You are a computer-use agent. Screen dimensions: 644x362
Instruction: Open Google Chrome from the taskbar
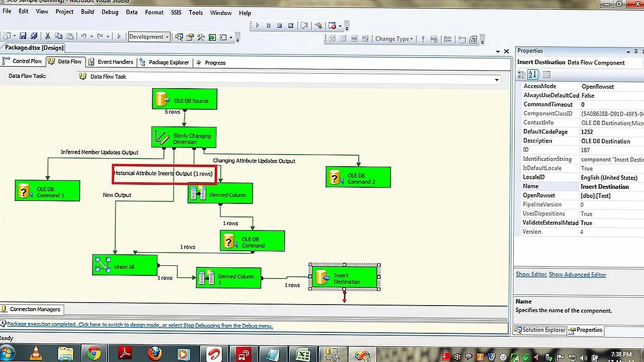point(94,353)
